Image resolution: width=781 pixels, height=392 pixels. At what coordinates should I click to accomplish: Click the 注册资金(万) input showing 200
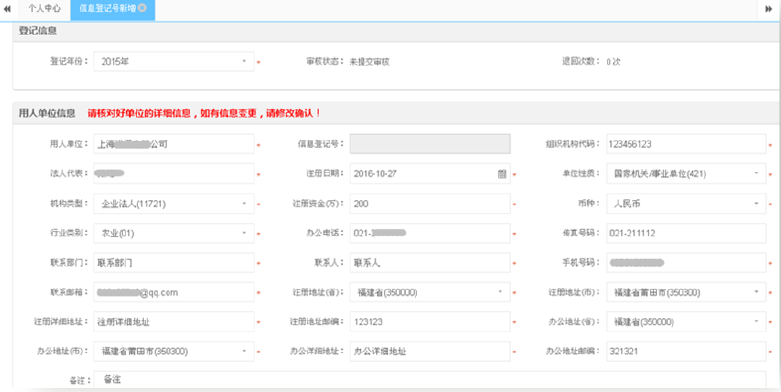(x=430, y=204)
